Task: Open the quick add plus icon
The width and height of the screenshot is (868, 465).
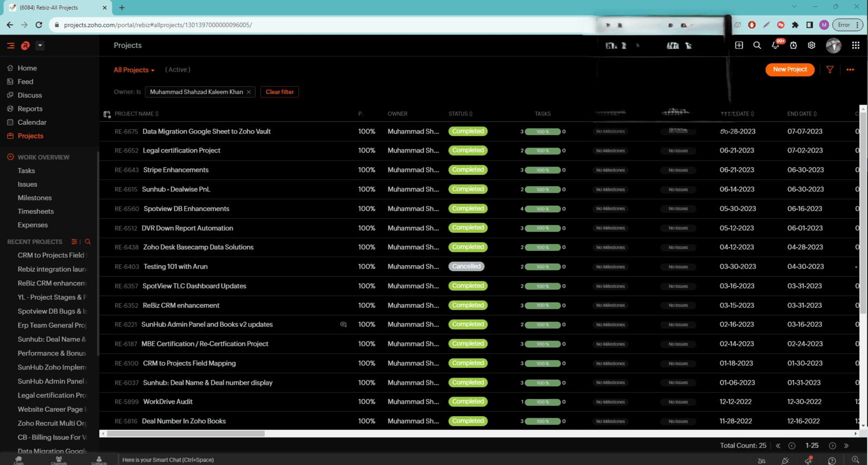Action: [x=739, y=46]
